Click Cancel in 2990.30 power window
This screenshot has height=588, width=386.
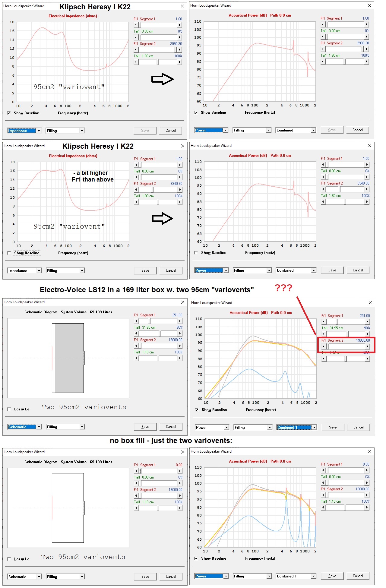358,130
